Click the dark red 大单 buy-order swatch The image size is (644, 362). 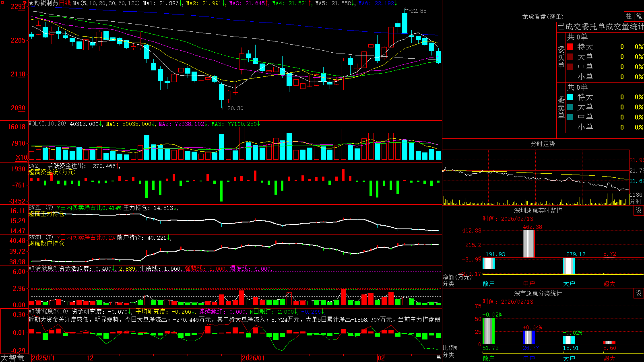click(x=570, y=57)
